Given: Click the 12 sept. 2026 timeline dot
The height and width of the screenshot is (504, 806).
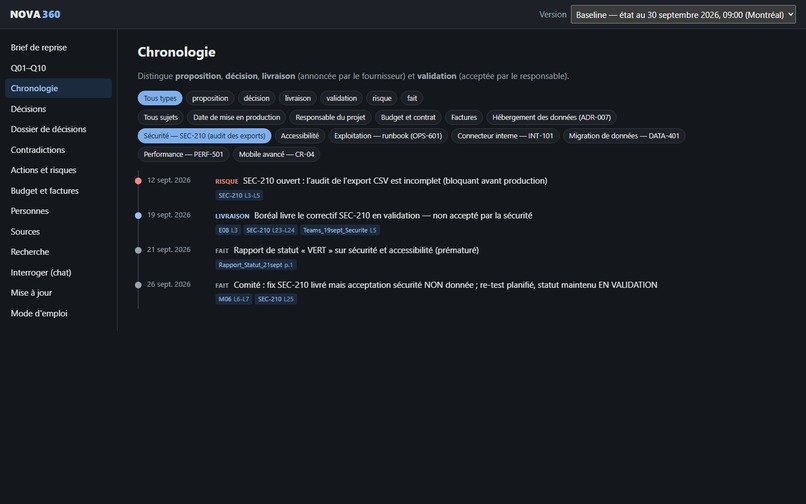Looking at the screenshot, I should pos(138,181).
